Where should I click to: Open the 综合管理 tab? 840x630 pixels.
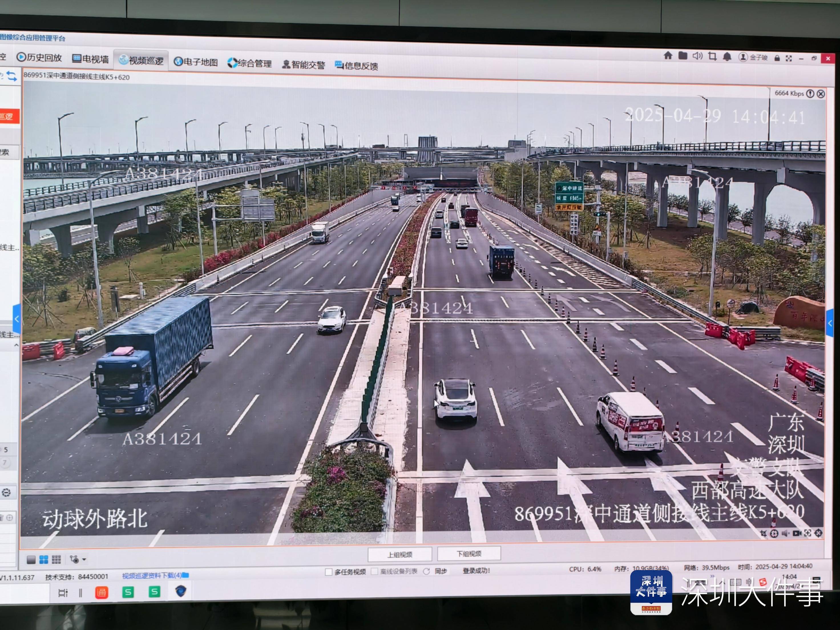click(249, 63)
